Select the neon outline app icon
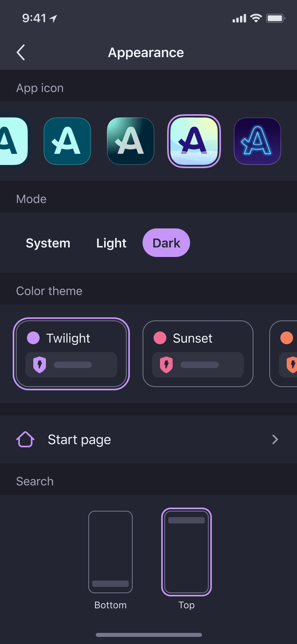 tap(257, 141)
